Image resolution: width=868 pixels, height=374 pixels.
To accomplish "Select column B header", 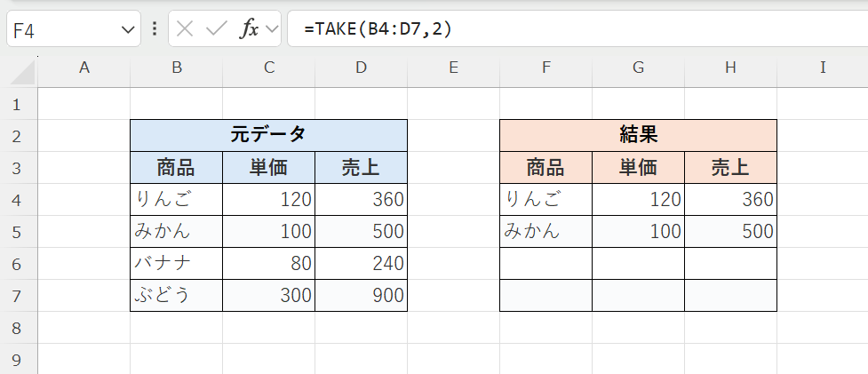I will click(x=176, y=67).
